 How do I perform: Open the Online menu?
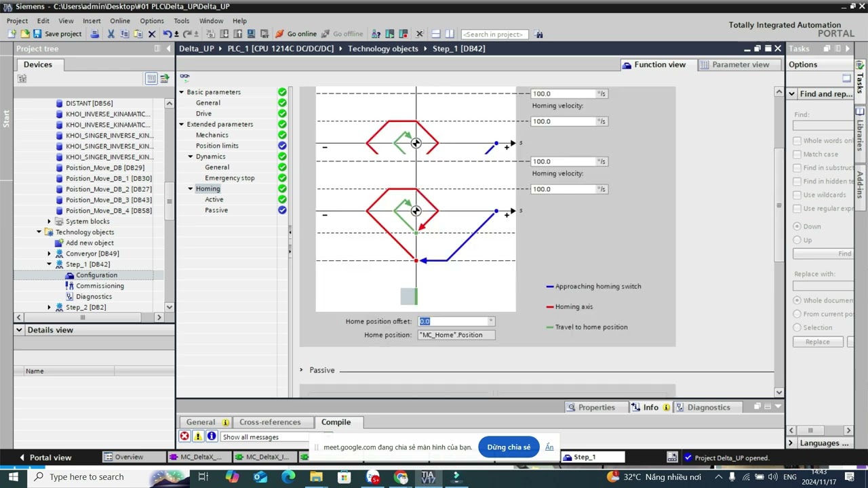(x=120, y=21)
